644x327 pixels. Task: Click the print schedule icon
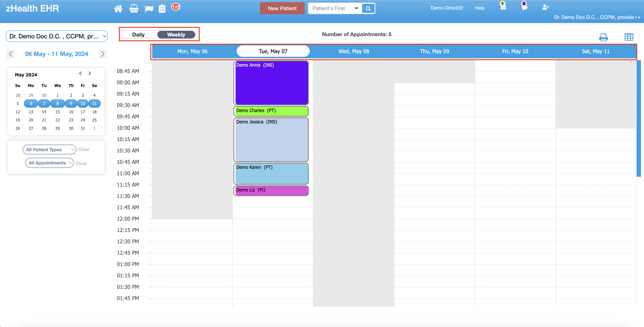604,37
